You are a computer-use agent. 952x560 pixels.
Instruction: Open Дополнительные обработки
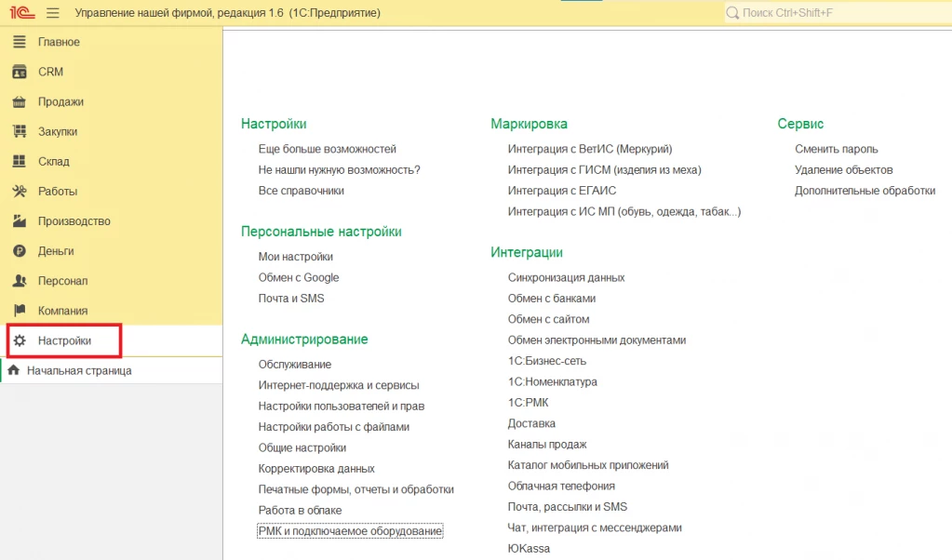tap(865, 191)
